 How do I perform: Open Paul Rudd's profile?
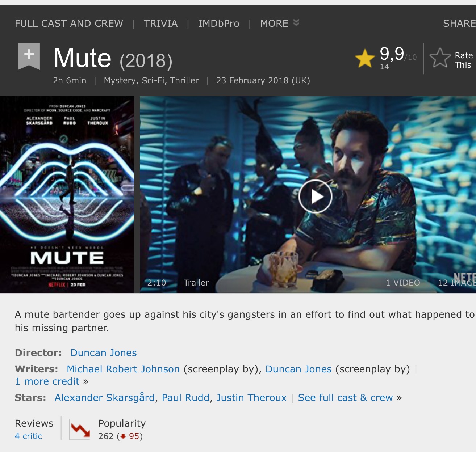(185, 398)
